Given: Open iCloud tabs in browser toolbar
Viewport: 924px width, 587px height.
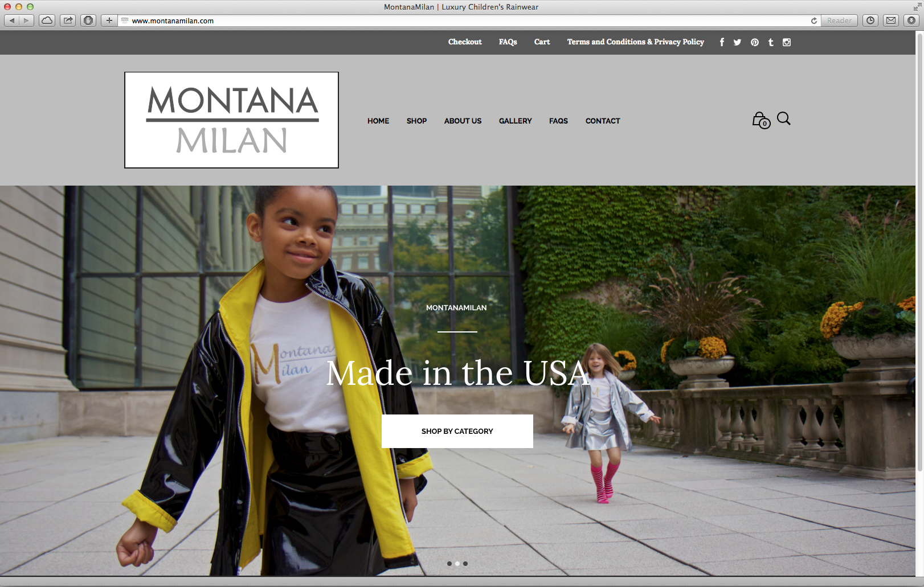Looking at the screenshot, I should click(47, 20).
